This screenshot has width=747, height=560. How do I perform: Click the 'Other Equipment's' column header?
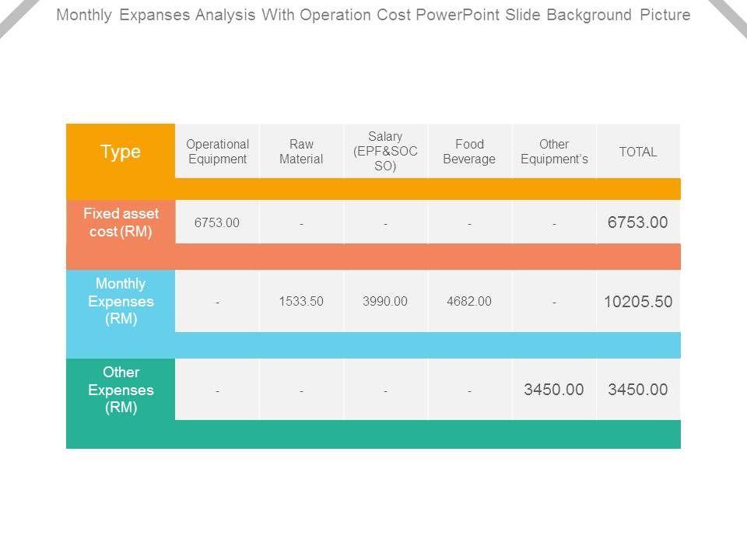554,152
